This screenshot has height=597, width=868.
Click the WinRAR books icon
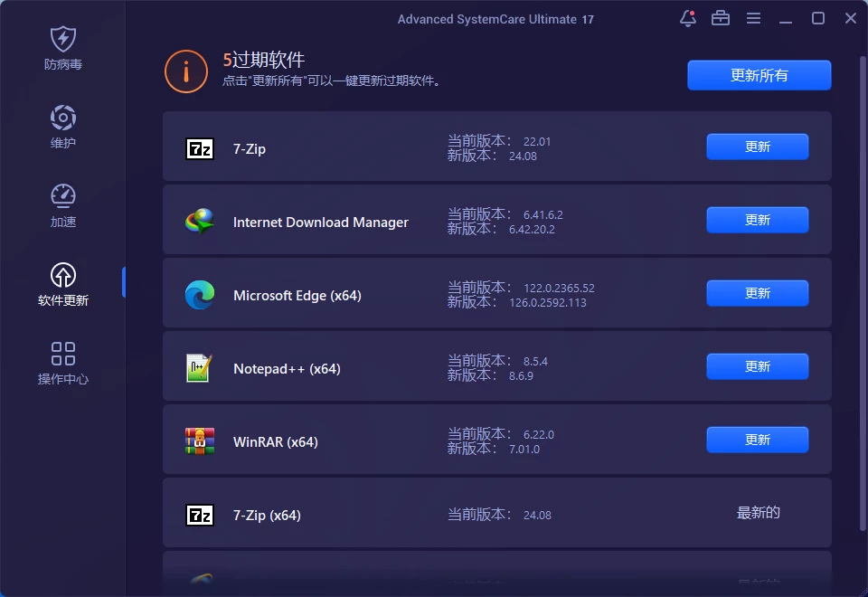199,441
